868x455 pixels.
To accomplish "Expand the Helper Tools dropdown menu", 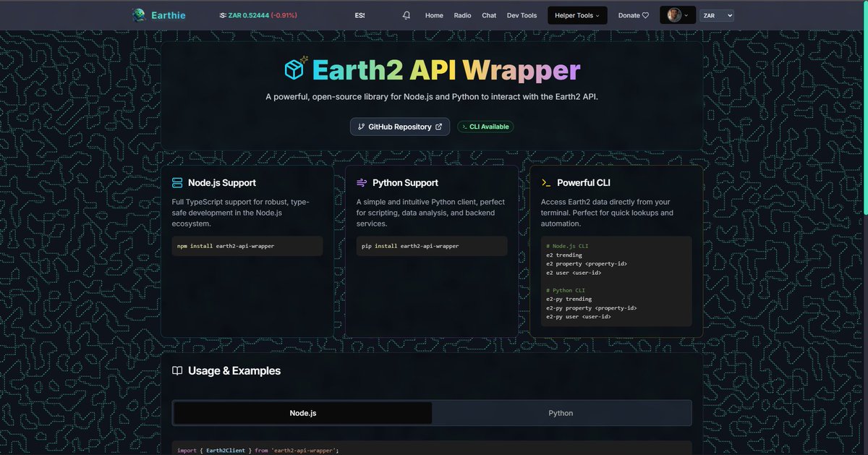I will click(x=577, y=15).
